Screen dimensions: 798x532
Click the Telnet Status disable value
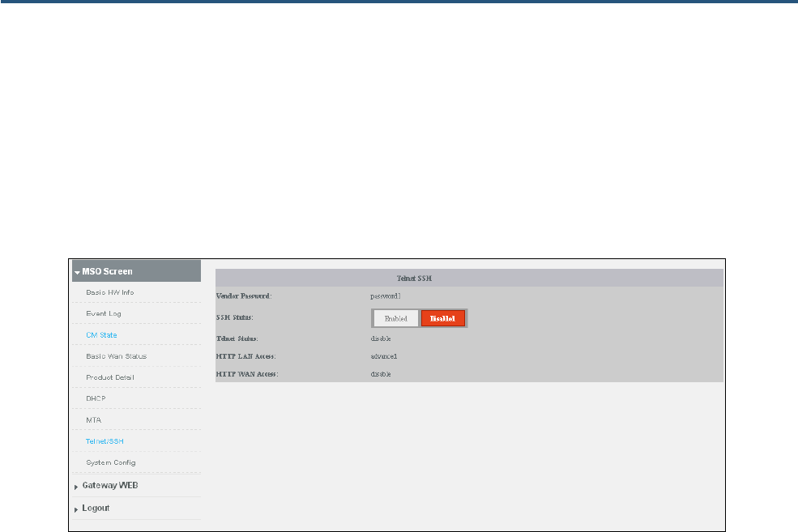click(x=381, y=338)
